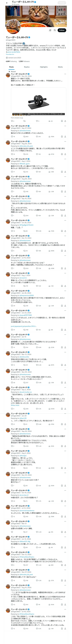Share the Sep 27, 2024 post
This screenshot has width=72, height=644.
(x=65, y=137)
